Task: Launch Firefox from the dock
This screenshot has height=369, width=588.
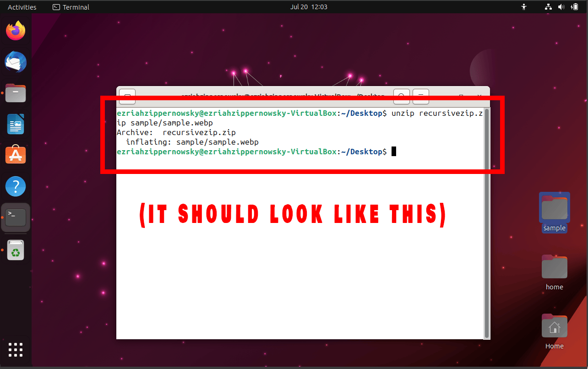Action: [15, 30]
